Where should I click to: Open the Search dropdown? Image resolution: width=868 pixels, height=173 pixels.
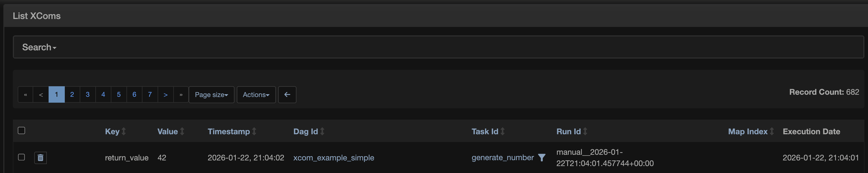38,47
